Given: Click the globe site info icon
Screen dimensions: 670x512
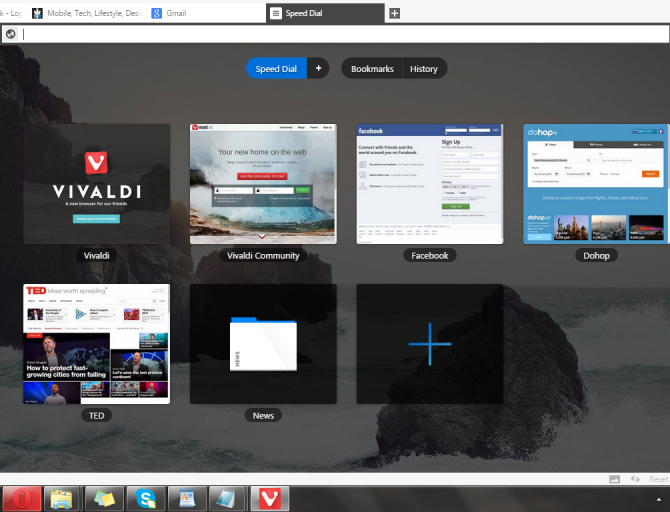Looking at the screenshot, I should point(10,34).
